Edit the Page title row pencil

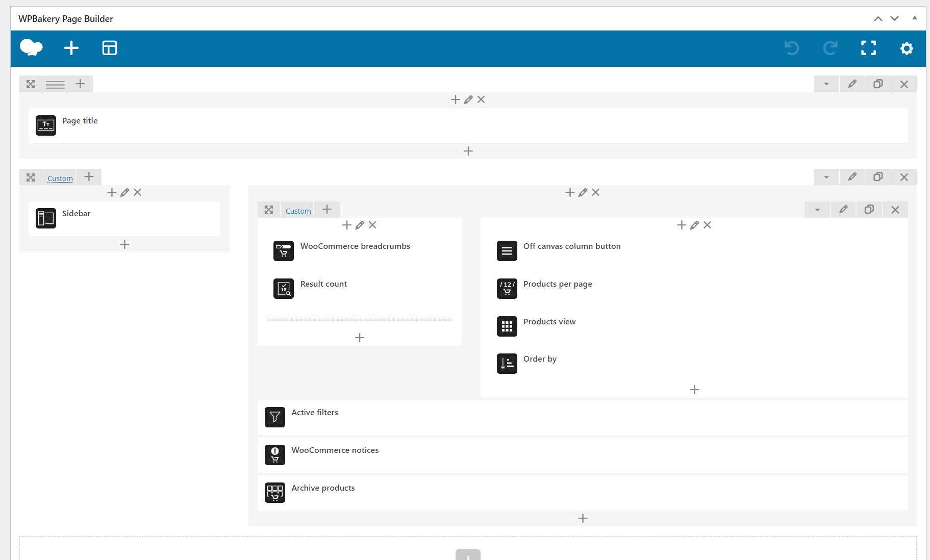[x=852, y=84]
